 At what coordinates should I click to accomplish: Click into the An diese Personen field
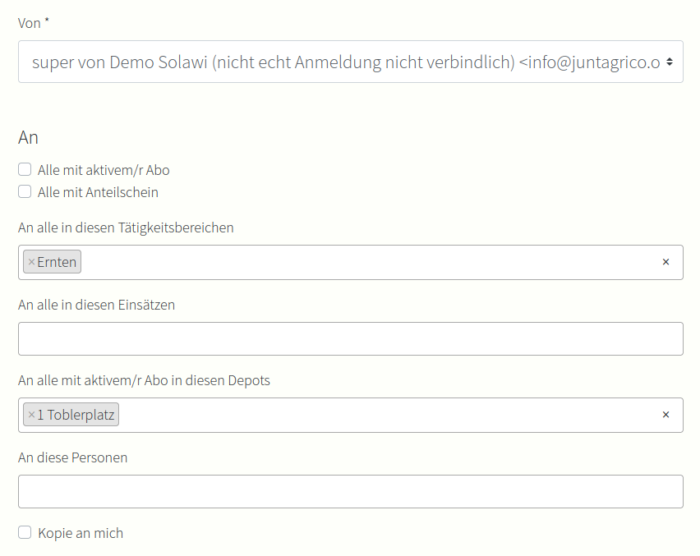350,491
